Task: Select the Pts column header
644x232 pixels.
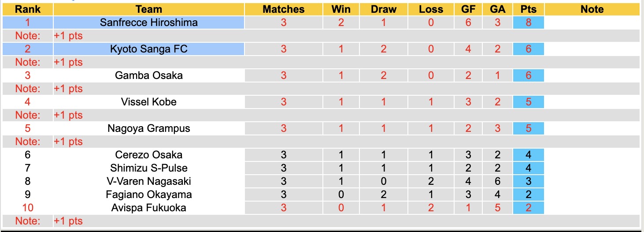Action: pyautogui.click(x=528, y=9)
